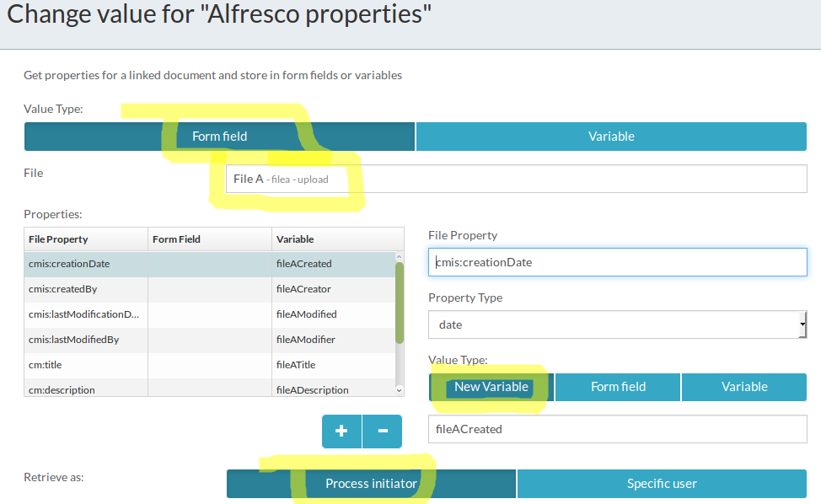Click the File Property column header
Viewport: 821px width, 504px height.
(x=86, y=239)
